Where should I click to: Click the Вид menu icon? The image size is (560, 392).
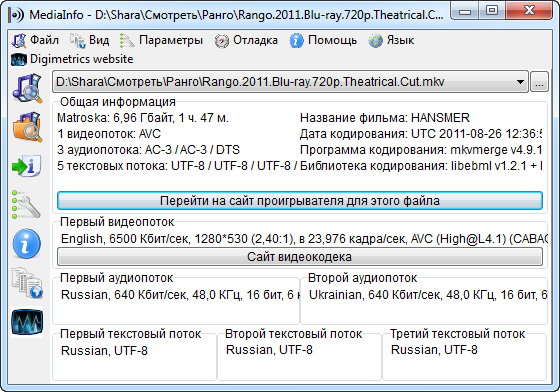click(x=77, y=41)
